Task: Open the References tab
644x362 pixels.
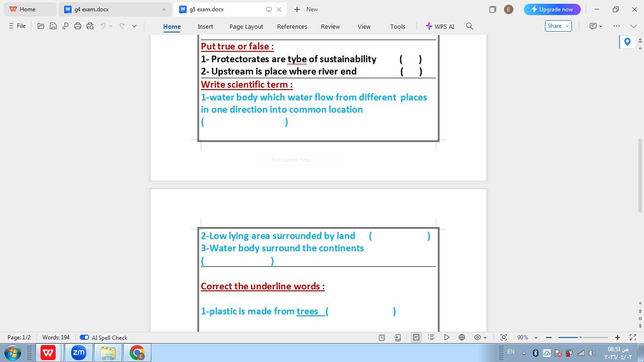Action: [x=292, y=27]
